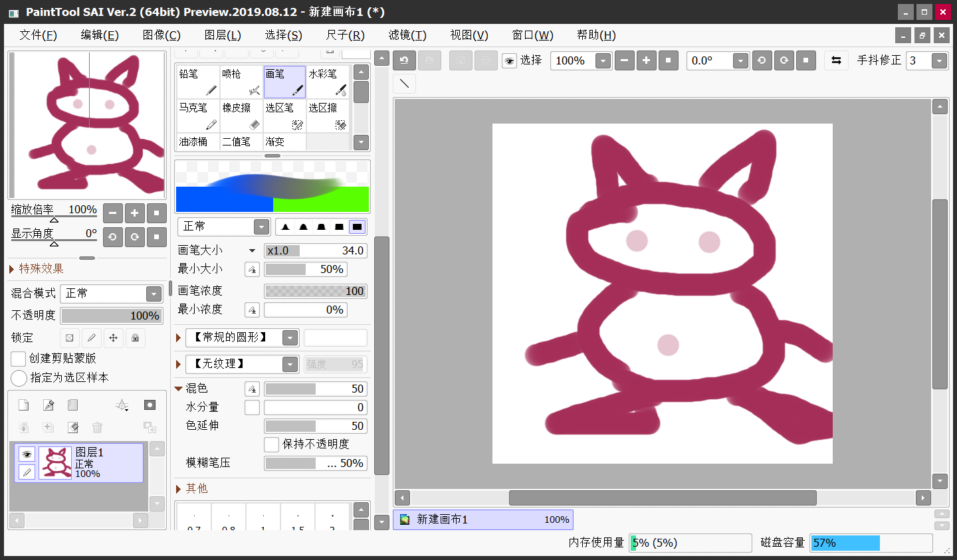Open 画笔大小 multiplier dropdown arrow
Viewport: 957px width, 560px height.
click(252, 251)
